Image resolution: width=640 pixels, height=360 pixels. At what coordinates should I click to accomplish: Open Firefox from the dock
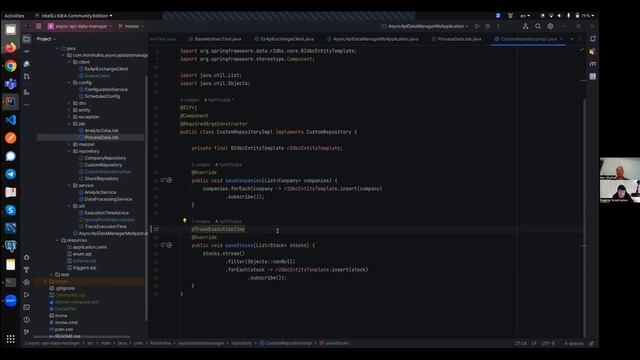point(11,47)
